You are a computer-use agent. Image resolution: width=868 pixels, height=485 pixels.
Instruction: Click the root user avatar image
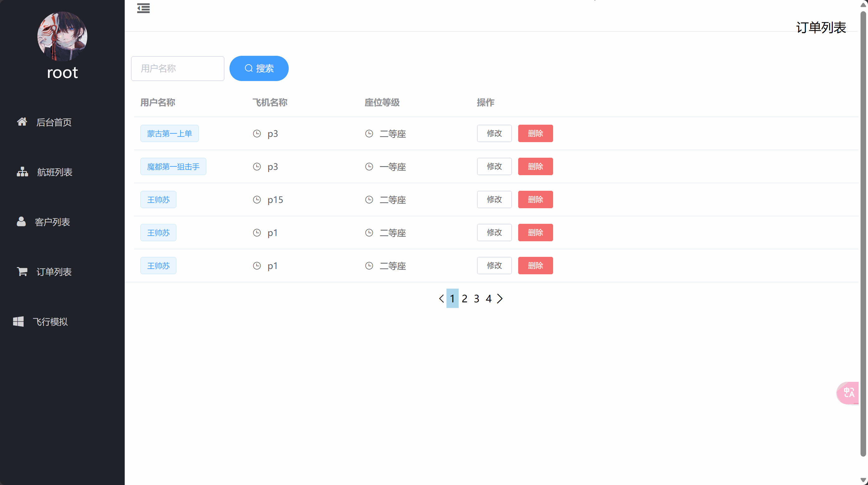click(x=62, y=36)
